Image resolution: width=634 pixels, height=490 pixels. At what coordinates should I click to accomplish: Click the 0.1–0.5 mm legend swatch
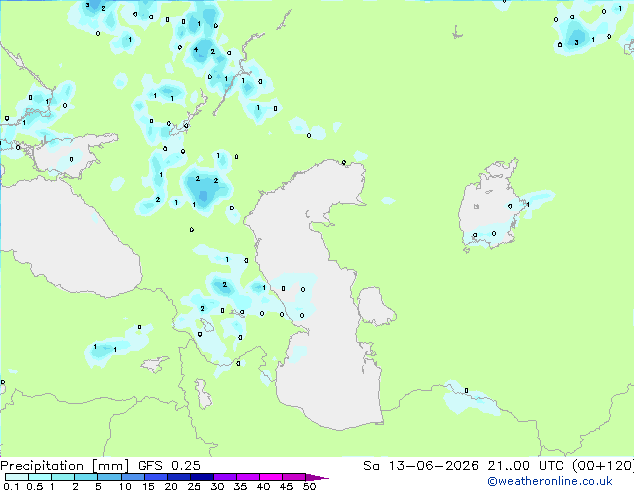17,477
